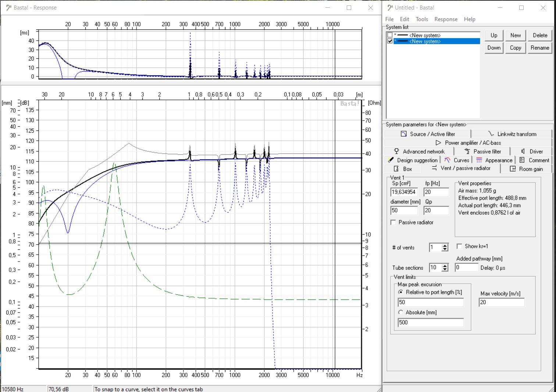Click the Max velocity [m/s] field
Screen dimensions: 556x392
point(502,302)
